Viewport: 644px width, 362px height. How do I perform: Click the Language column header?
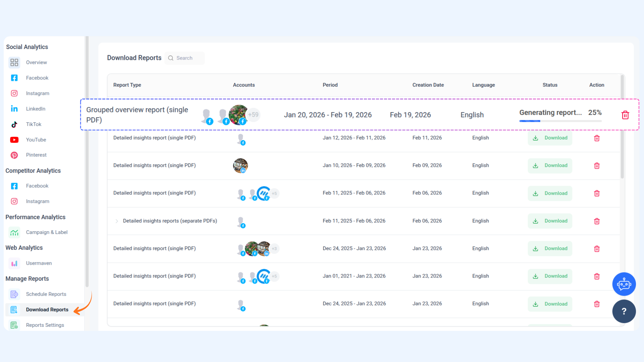(x=483, y=85)
